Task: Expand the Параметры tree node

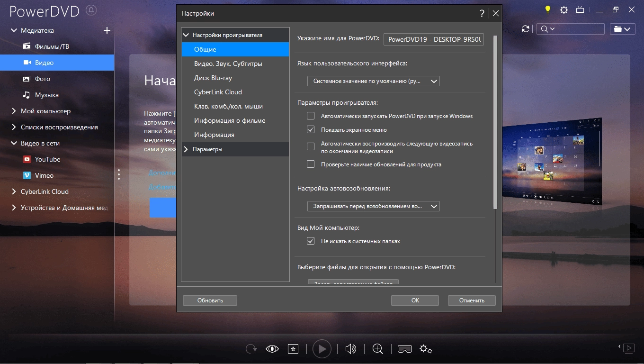Action: point(186,149)
